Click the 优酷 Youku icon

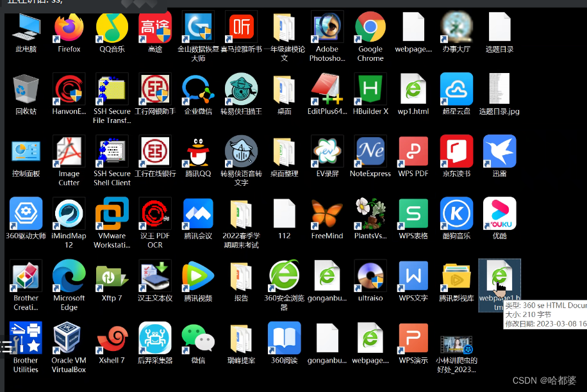499,213
